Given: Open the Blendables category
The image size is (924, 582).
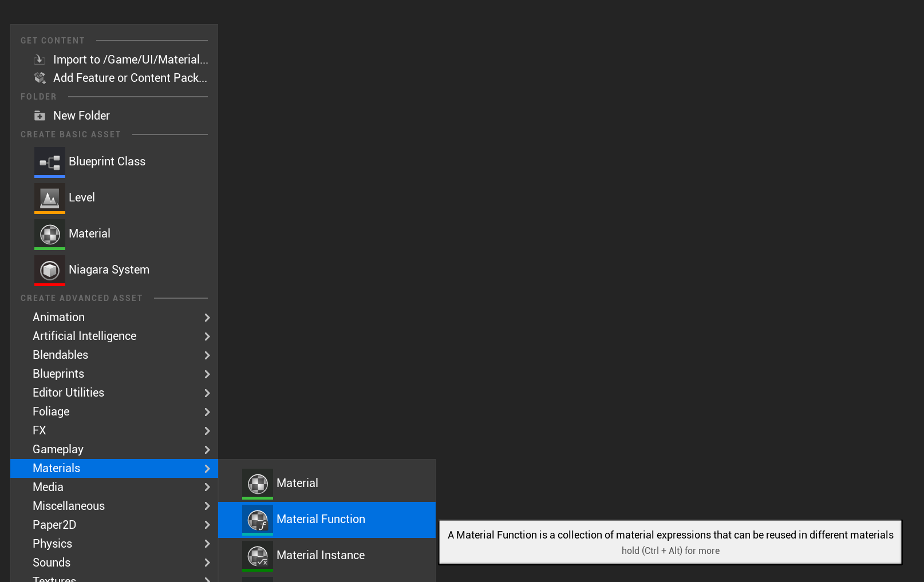Looking at the screenshot, I should click(114, 355).
